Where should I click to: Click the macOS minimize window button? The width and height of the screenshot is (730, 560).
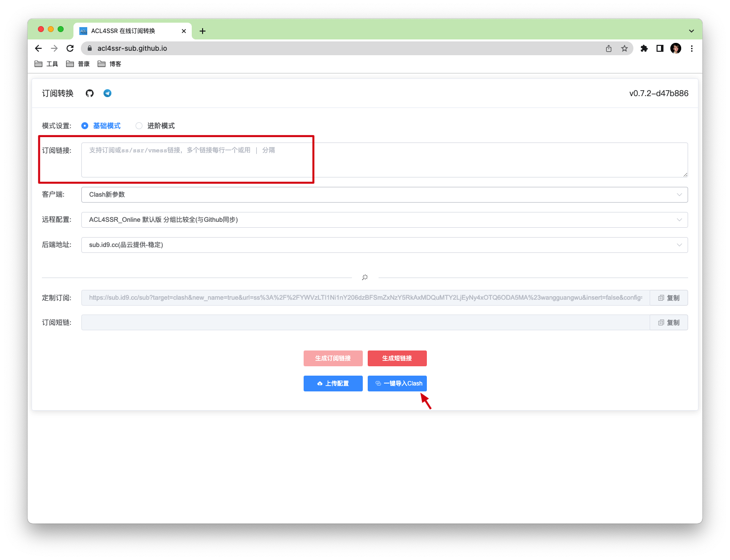(x=51, y=29)
